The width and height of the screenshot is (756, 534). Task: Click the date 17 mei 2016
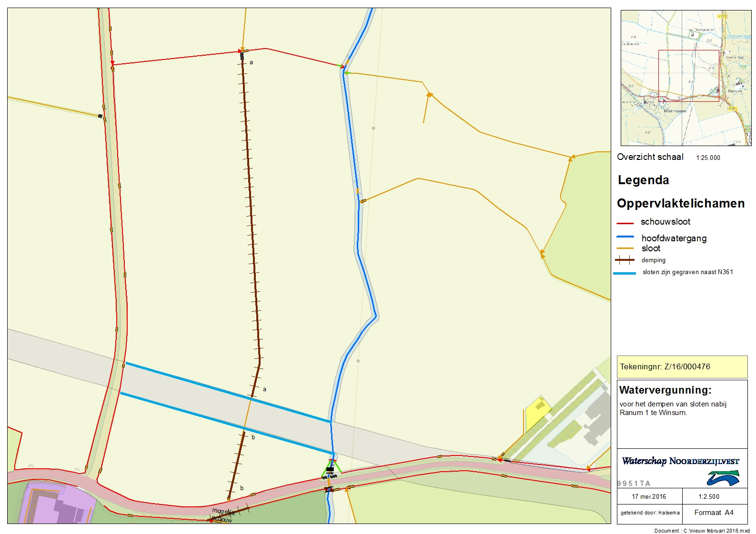(x=649, y=496)
